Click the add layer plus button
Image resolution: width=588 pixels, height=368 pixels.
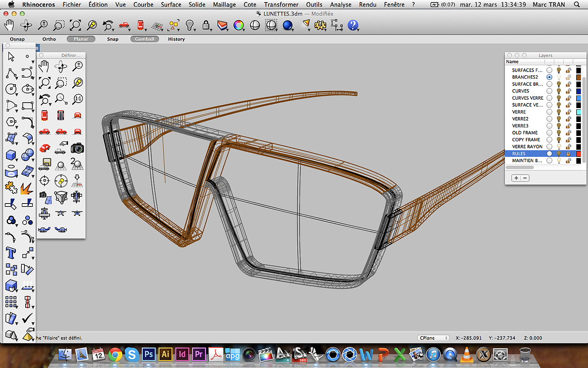pyautogui.click(x=516, y=178)
